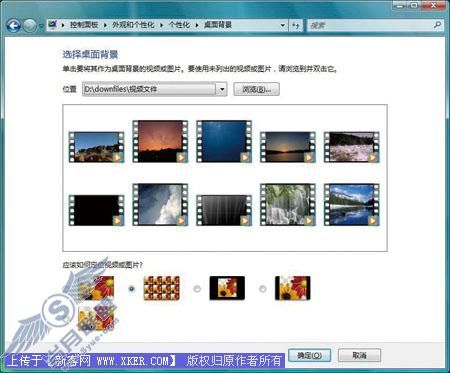Click the tiled flowers preview image

point(162,288)
